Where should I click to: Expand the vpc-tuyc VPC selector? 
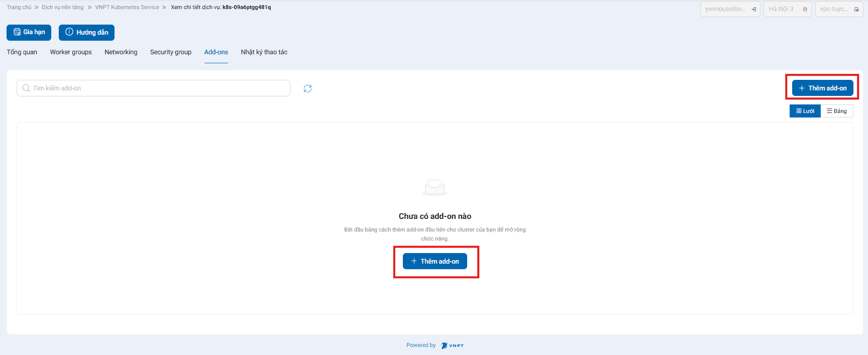839,9
